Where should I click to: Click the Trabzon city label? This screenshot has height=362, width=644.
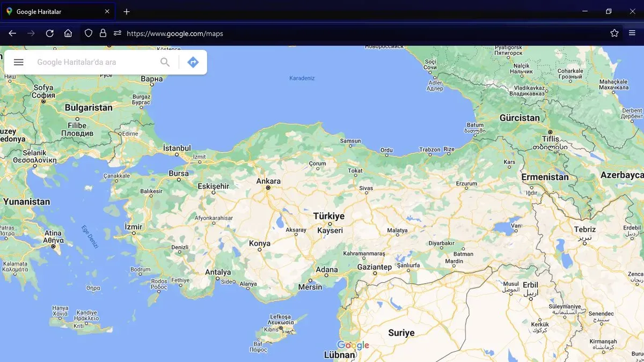point(430,150)
